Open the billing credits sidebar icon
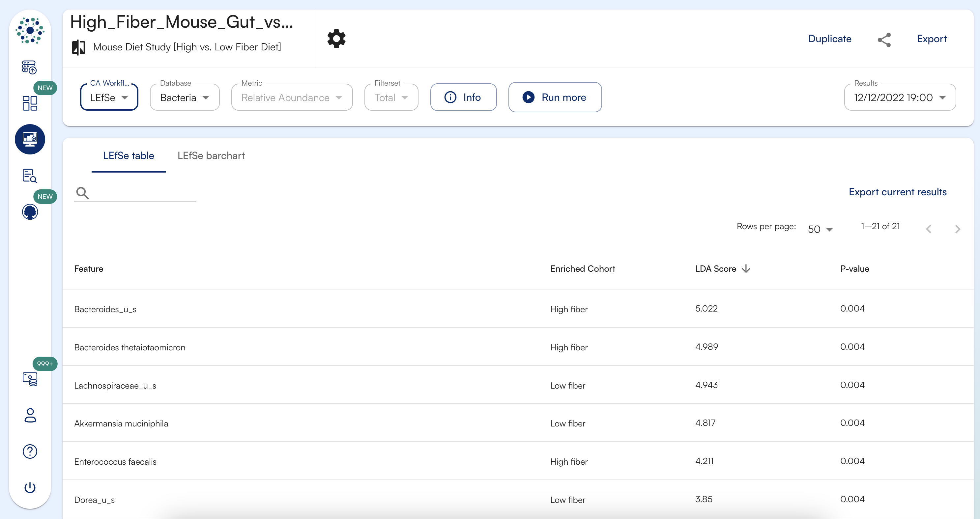 point(30,379)
